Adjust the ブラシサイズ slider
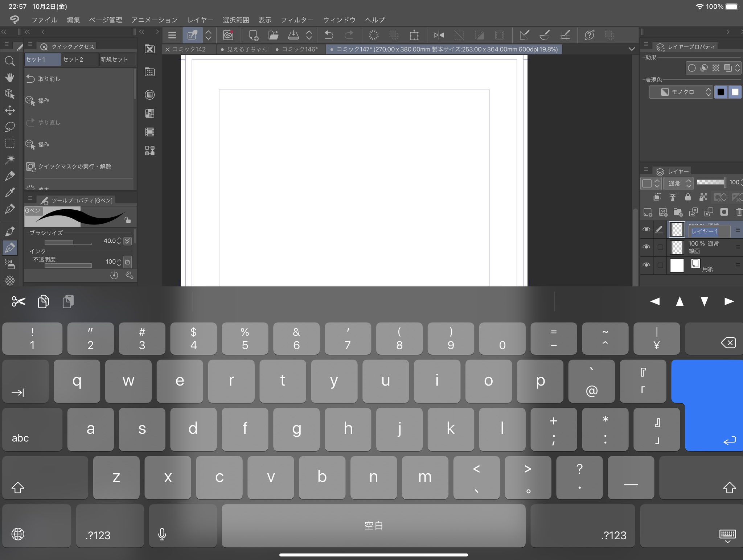Screen dimensions: 743x560 [68, 242]
